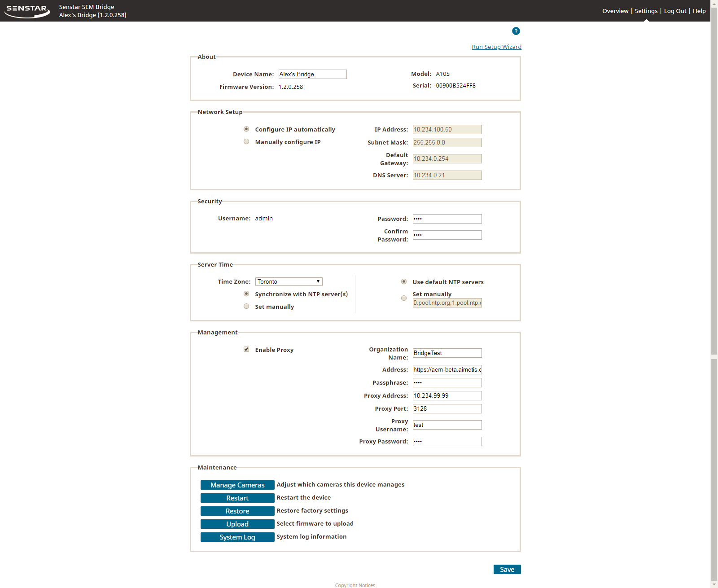The width and height of the screenshot is (718, 588).
Task: Click the Upload firmware button
Action: 237,524
